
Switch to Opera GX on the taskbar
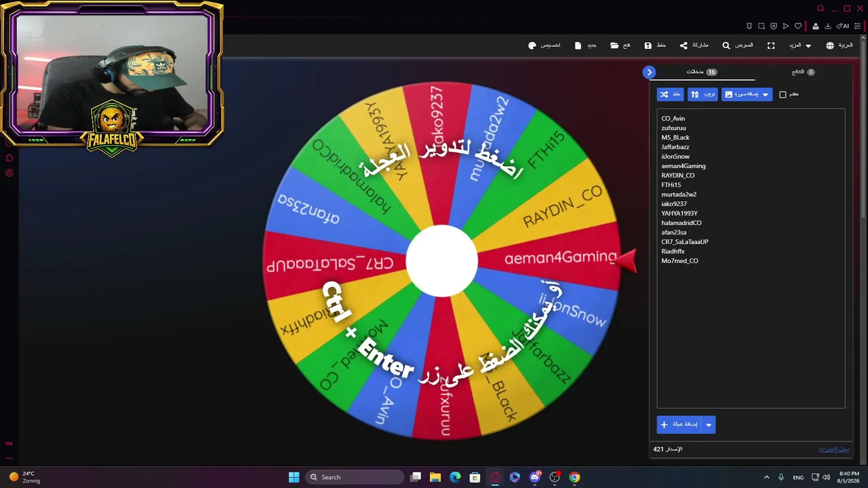[x=495, y=477]
